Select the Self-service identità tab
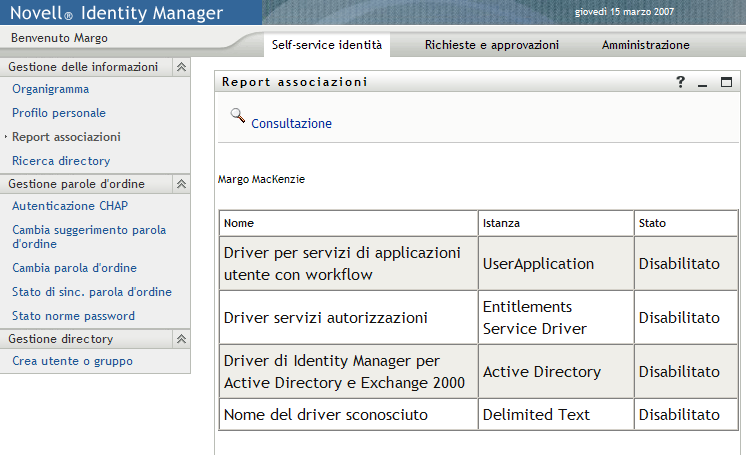 pos(327,45)
